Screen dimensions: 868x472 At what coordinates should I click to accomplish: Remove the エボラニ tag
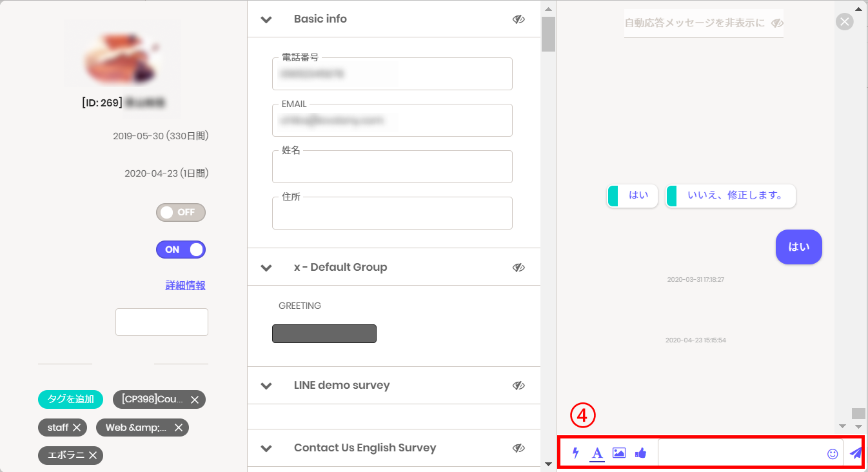pyautogui.click(x=93, y=455)
